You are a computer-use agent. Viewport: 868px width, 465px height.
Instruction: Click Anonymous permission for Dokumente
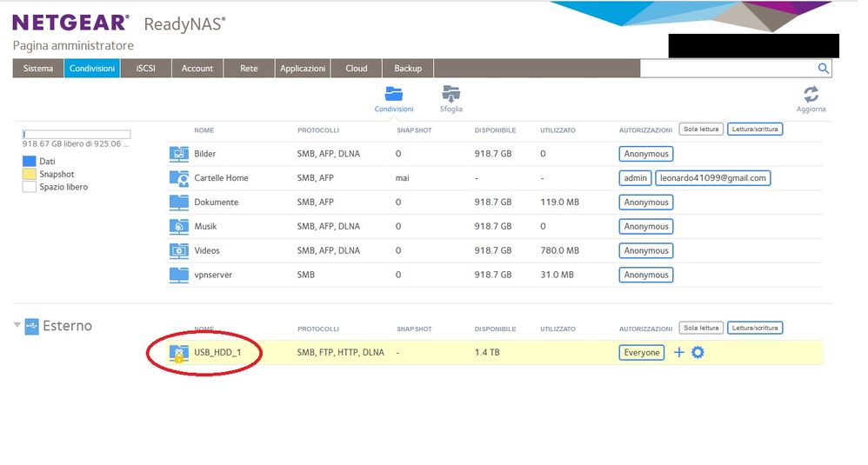[x=646, y=203]
